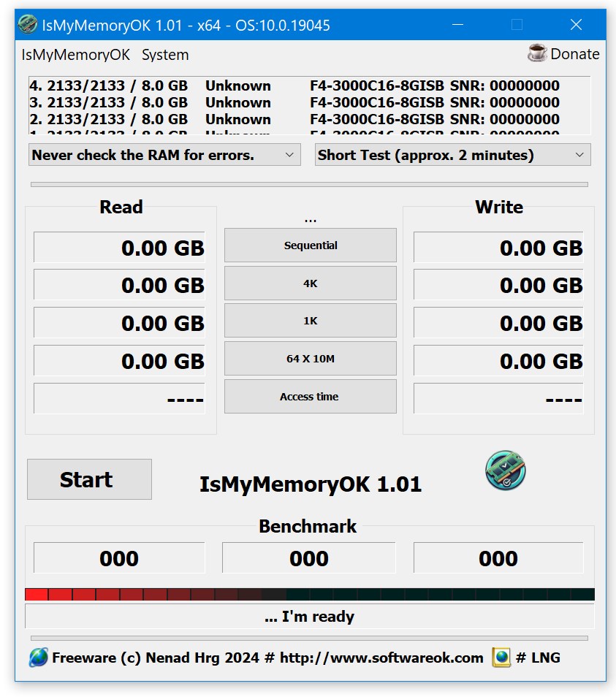Image resolution: width=616 pixels, height=697 pixels.
Task: Run the Sequential memory test
Action: pyautogui.click(x=310, y=245)
